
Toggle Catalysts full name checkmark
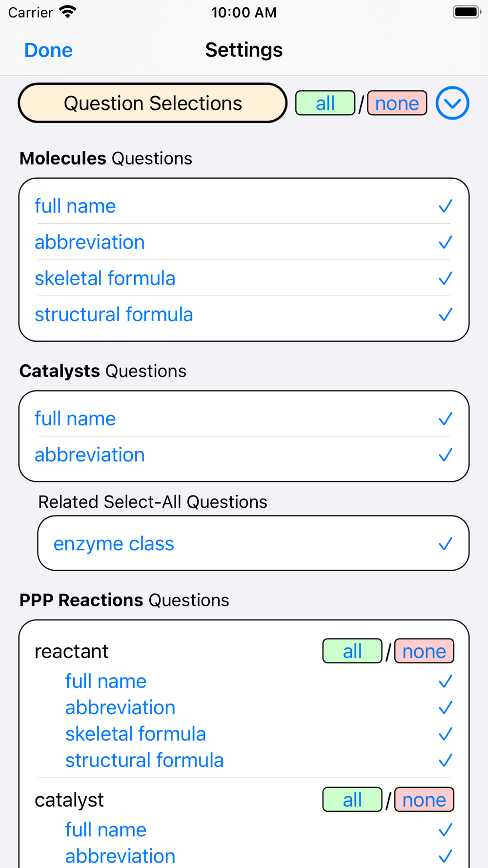pyautogui.click(x=445, y=419)
